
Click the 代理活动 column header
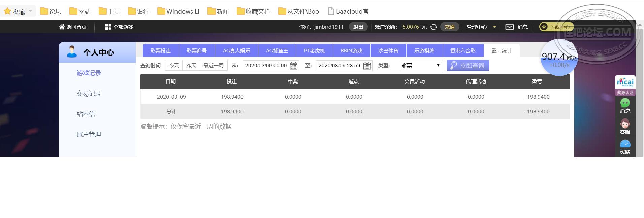[476, 82]
